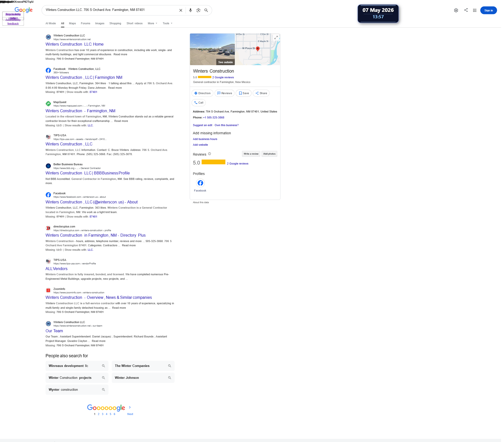
Task: Open the Our Team result link
Action: pyautogui.click(x=54, y=331)
